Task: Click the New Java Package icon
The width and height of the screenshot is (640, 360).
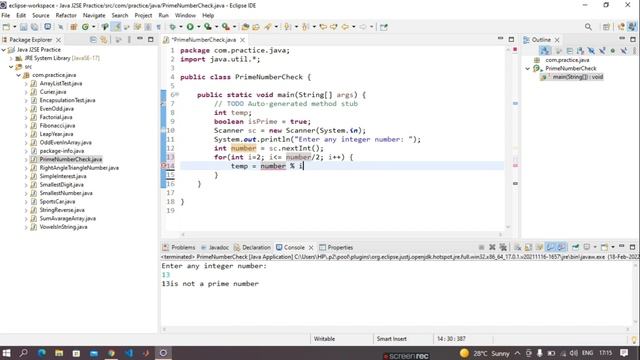Action: click(x=73, y=27)
